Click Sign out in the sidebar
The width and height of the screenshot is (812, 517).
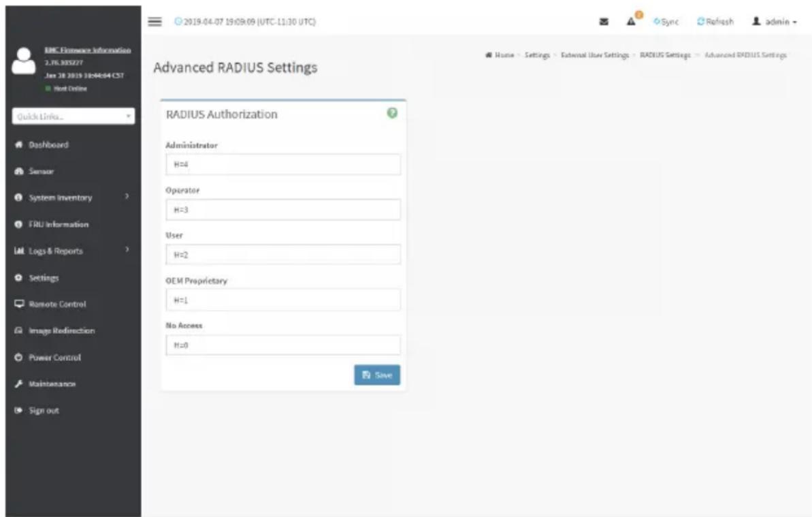coord(44,410)
